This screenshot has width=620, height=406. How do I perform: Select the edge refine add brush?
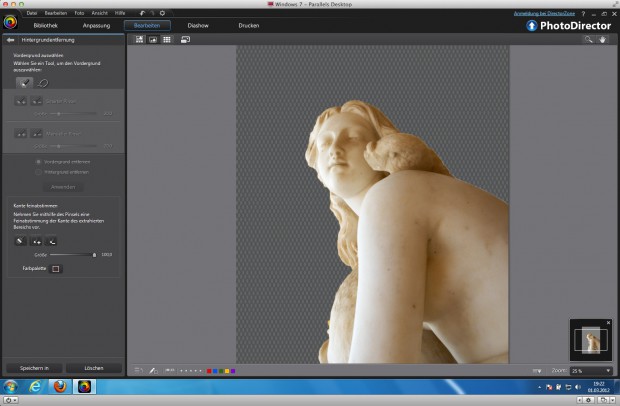[36, 241]
